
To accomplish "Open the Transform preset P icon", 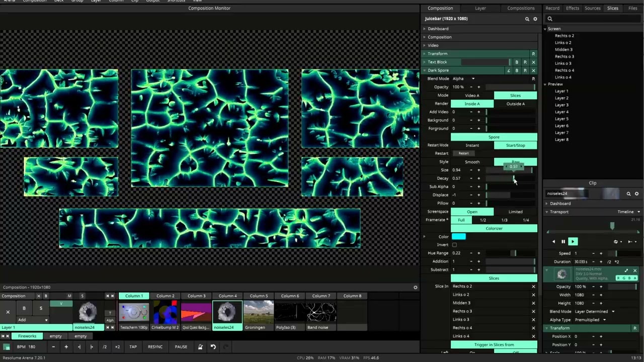I will point(533,54).
